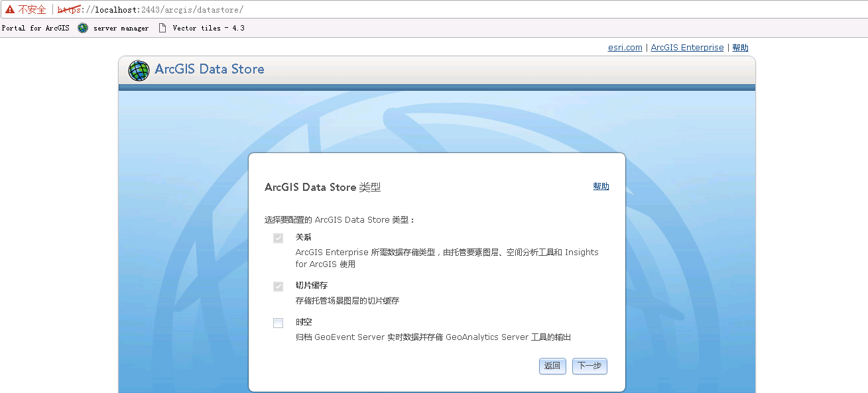Click the Vector tiles bookmark page icon
Screen dimensions: 868x393
click(162, 28)
